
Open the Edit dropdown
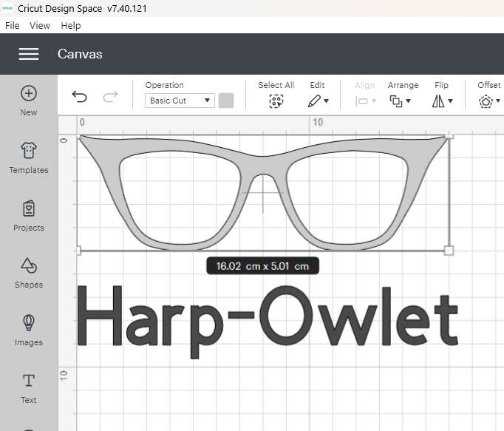[318, 101]
